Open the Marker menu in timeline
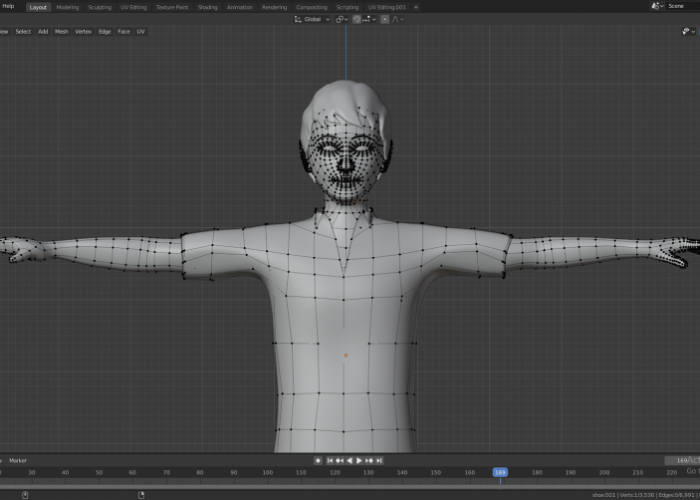 pyautogui.click(x=18, y=460)
